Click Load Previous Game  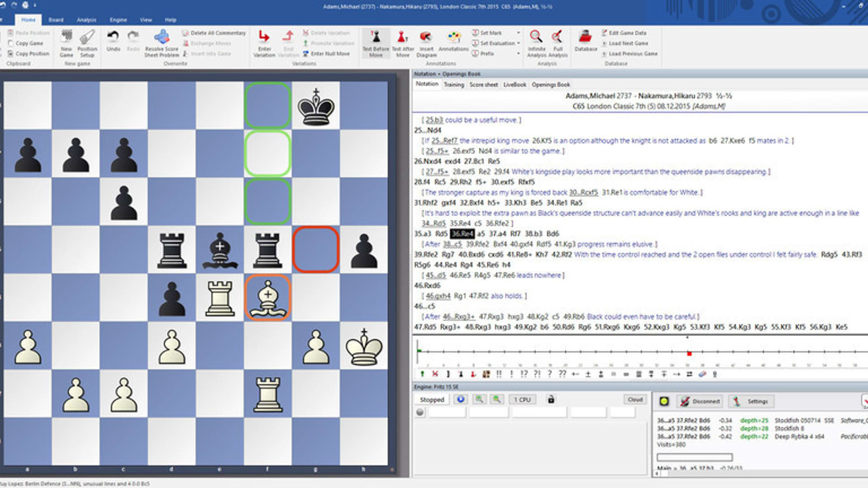click(629, 54)
